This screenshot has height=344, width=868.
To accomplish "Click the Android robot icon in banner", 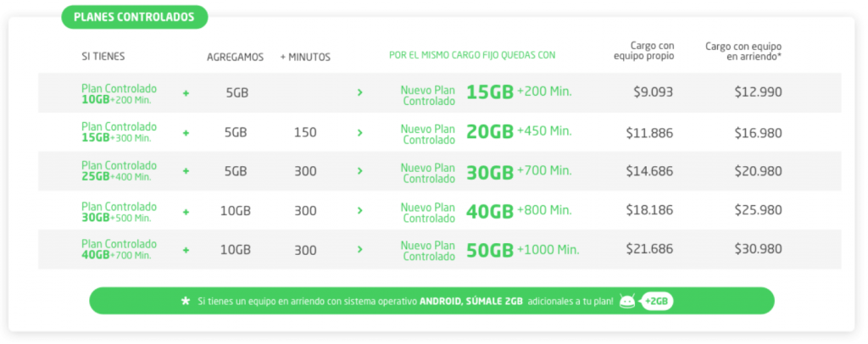I will (626, 301).
